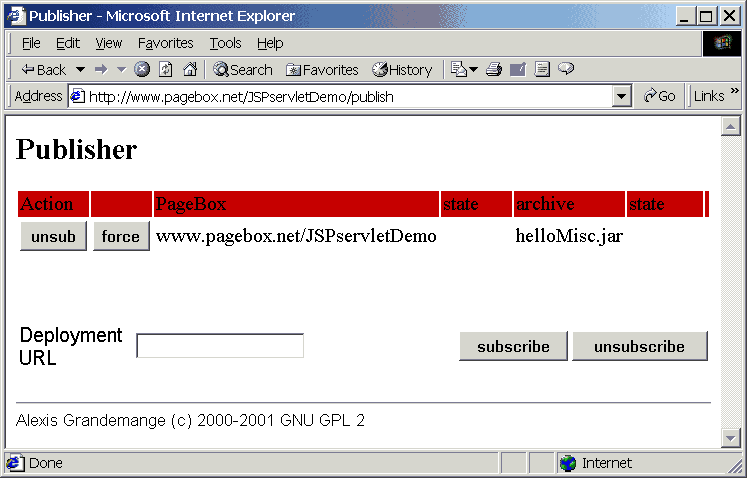Screen dimensions: 747x478
Task: Click the Go button
Action: point(659,96)
